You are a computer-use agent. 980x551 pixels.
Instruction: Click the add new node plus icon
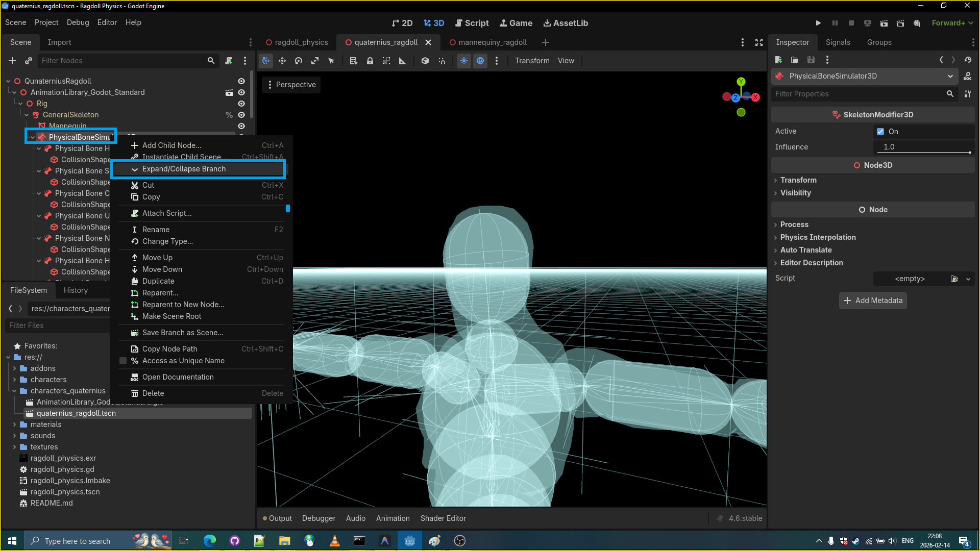click(x=12, y=61)
